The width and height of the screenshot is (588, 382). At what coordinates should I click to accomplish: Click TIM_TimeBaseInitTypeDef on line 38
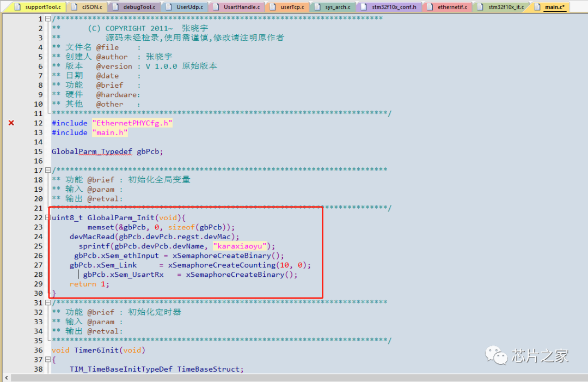[x=121, y=369]
